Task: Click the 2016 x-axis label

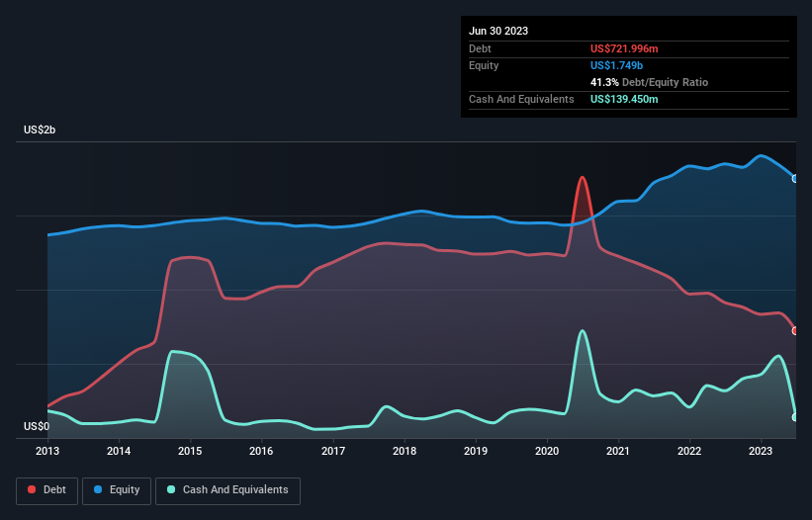Action: pyautogui.click(x=261, y=451)
